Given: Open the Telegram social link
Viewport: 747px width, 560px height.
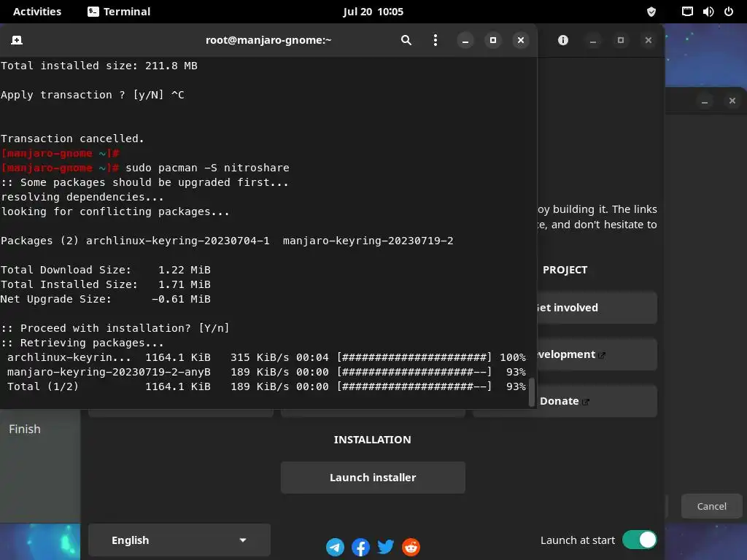Looking at the screenshot, I should click(x=335, y=547).
